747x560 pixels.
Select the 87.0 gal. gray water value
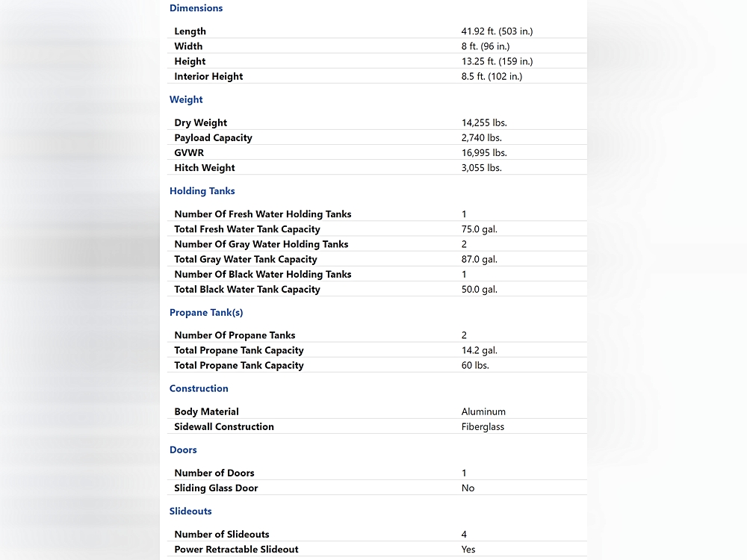coord(479,259)
